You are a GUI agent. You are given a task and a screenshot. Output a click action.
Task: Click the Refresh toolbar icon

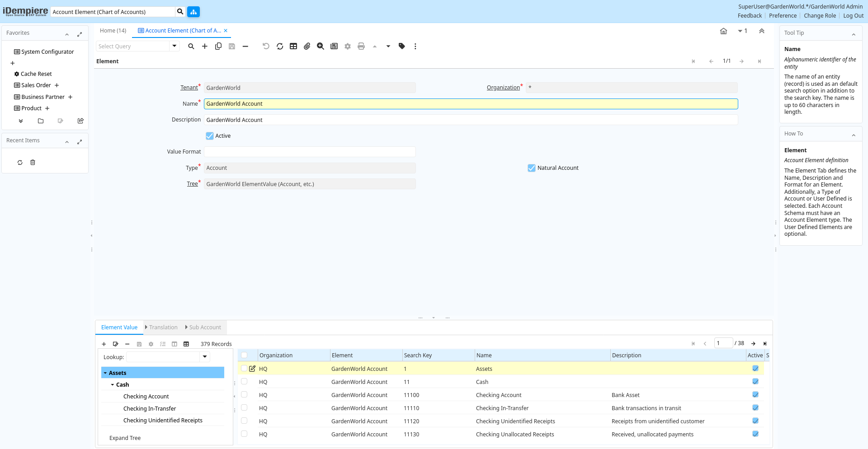pyautogui.click(x=280, y=46)
